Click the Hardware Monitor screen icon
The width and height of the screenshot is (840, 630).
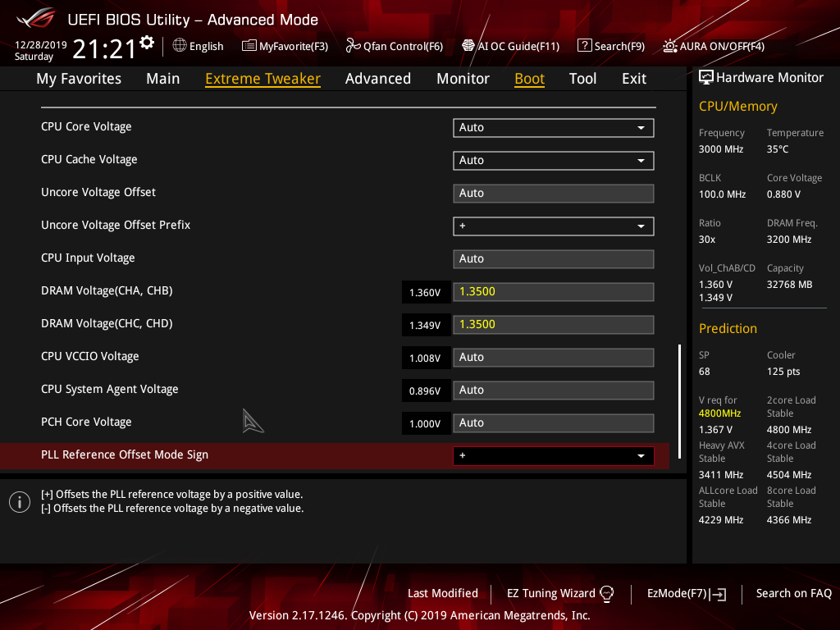(x=706, y=78)
